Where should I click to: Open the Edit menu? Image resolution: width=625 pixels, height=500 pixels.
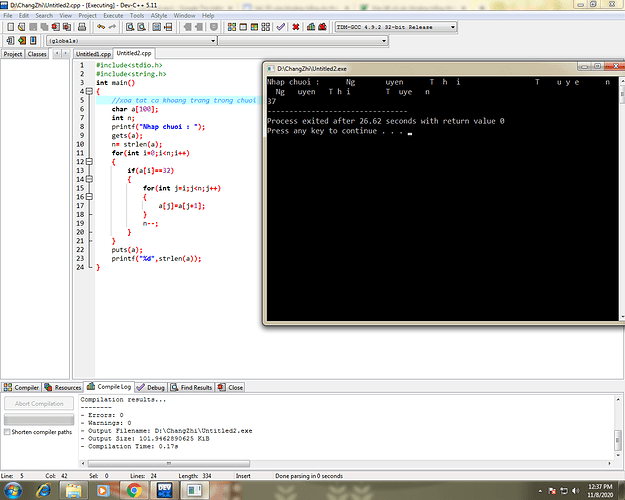tap(24, 16)
